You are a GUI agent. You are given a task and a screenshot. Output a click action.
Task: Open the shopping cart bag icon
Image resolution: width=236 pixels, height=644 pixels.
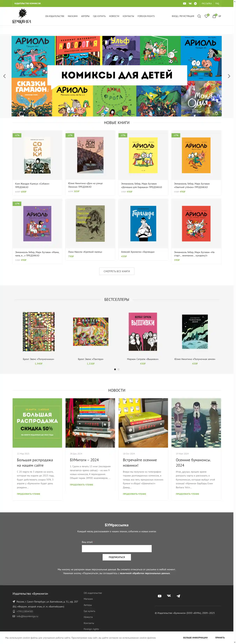214,16
